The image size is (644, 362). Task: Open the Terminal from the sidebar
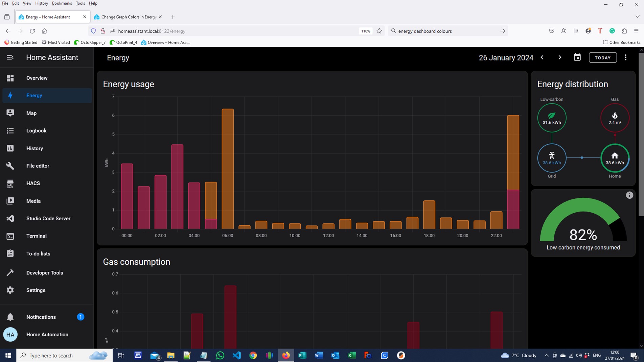[x=36, y=236]
